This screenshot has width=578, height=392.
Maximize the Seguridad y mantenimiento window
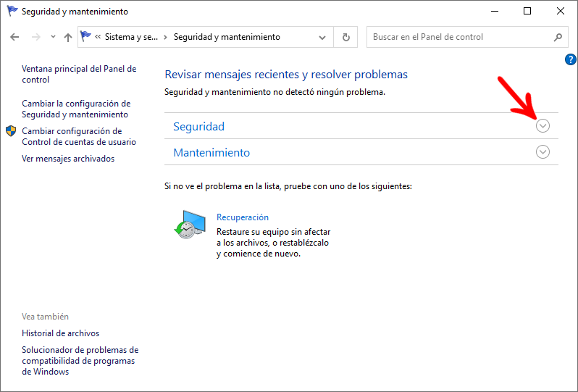pos(527,11)
